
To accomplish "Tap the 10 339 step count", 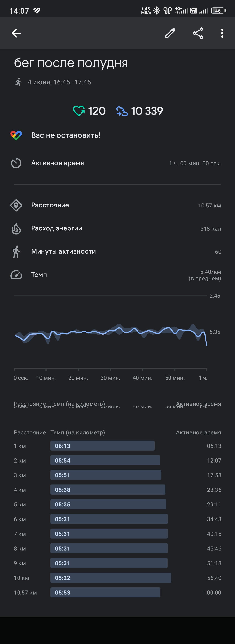I will 147,111.
